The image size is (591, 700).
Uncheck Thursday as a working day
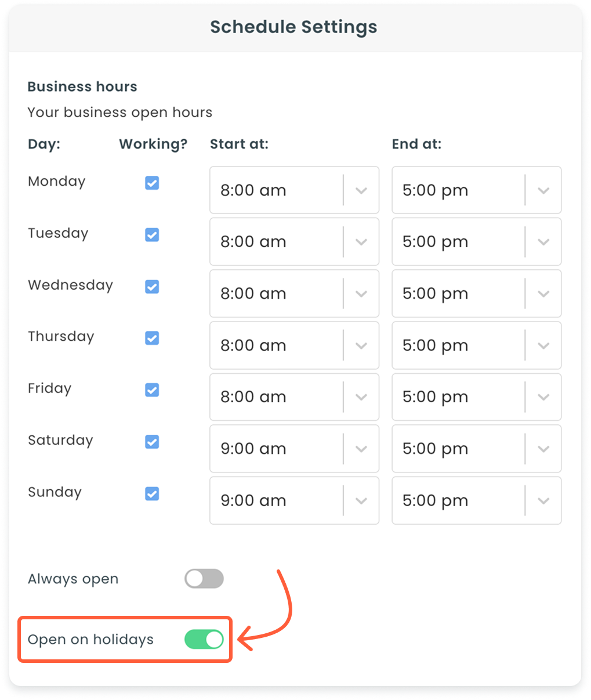(152, 338)
